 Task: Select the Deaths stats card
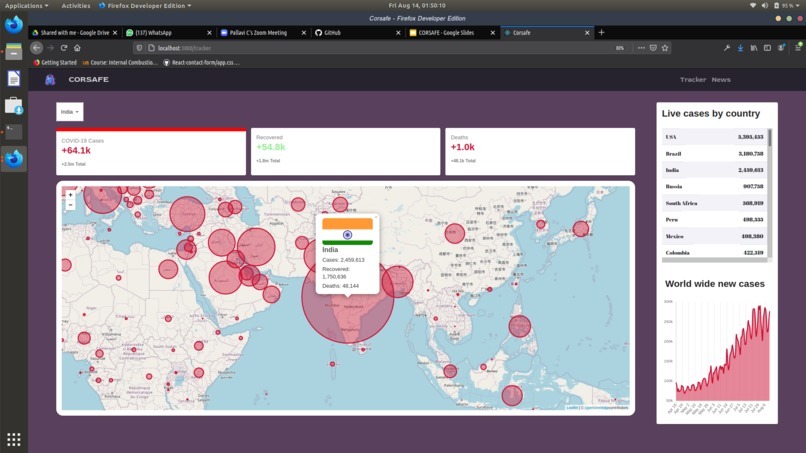pyautogui.click(x=540, y=152)
